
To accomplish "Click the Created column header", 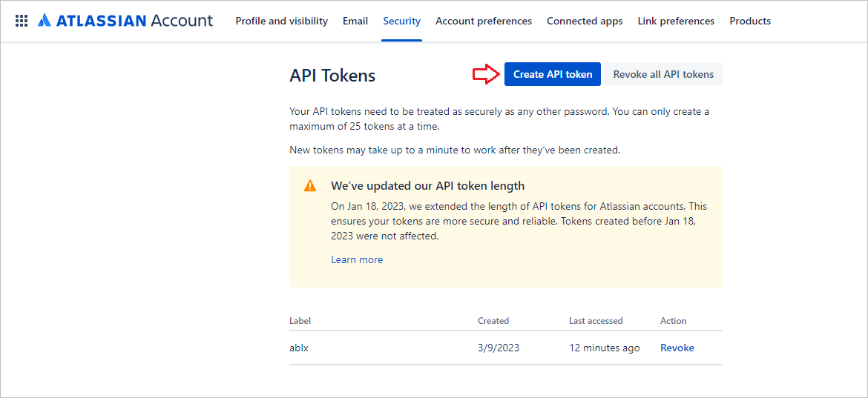I will coord(493,321).
